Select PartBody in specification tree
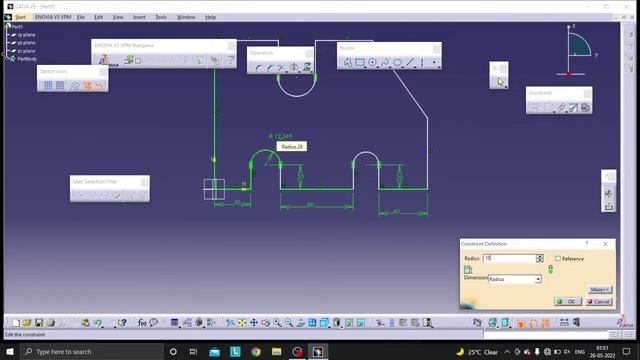640x360 pixels. click(x=27, y=59)
